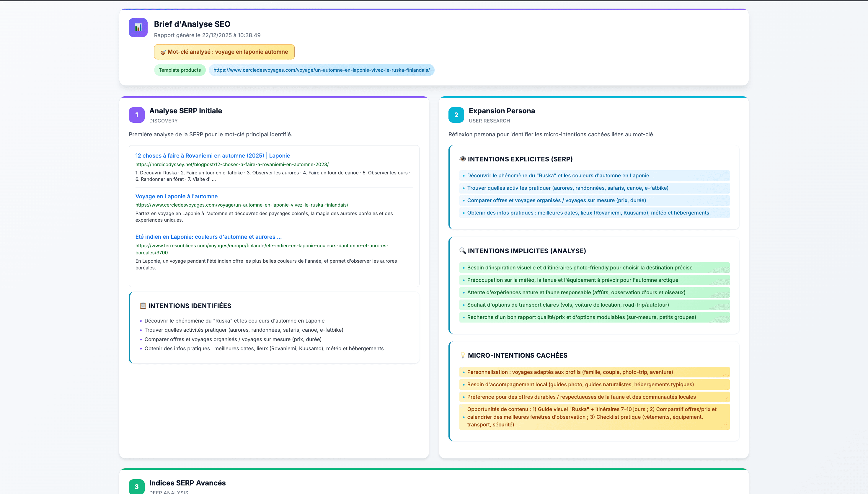Click the lightbulb icon beside Micro-Intentions Cachées
Viewport: 868px width, 494px height.
462,355
